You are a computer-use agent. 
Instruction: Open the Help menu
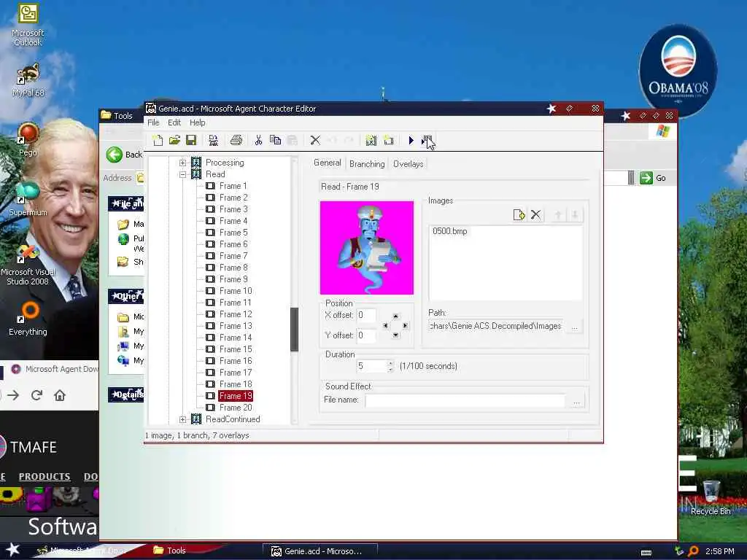coord(197,122)
